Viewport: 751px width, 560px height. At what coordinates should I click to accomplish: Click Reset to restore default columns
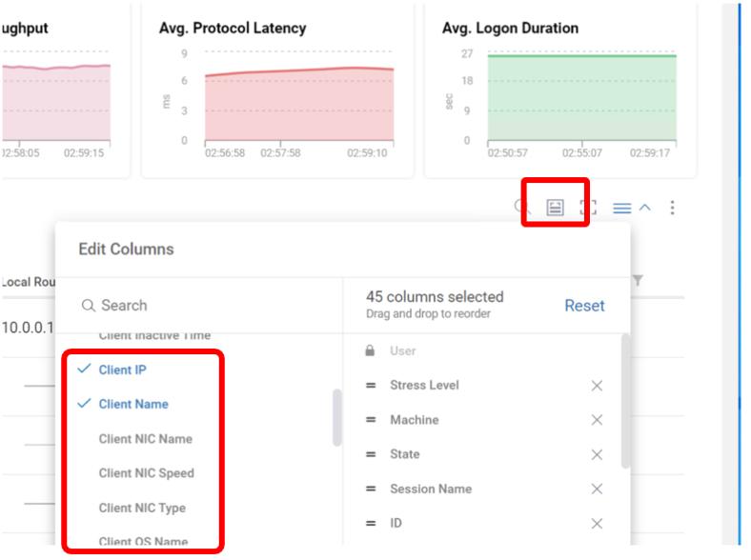coord(584,306)
